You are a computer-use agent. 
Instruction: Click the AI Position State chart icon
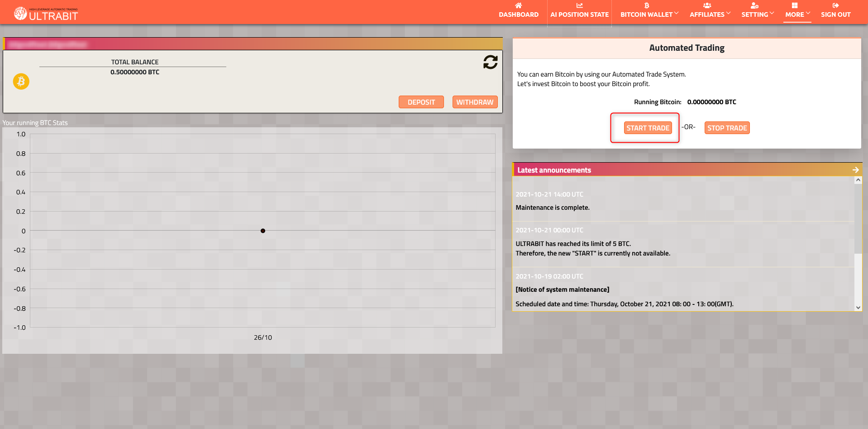(x=579, y=5)
